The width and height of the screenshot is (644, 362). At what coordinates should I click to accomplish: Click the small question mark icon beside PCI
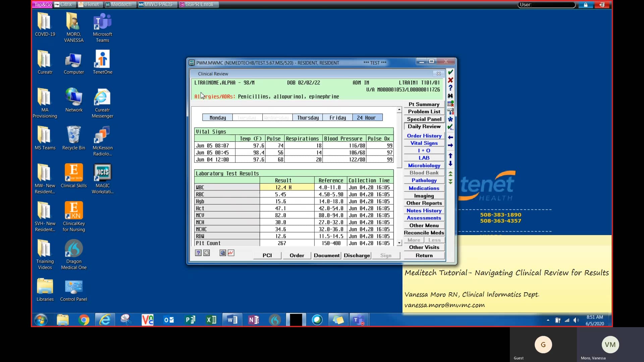tap(198, 253)
